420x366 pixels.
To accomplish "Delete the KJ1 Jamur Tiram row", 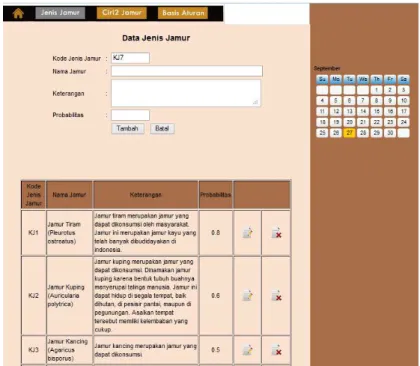I will [x=276, y=233].
